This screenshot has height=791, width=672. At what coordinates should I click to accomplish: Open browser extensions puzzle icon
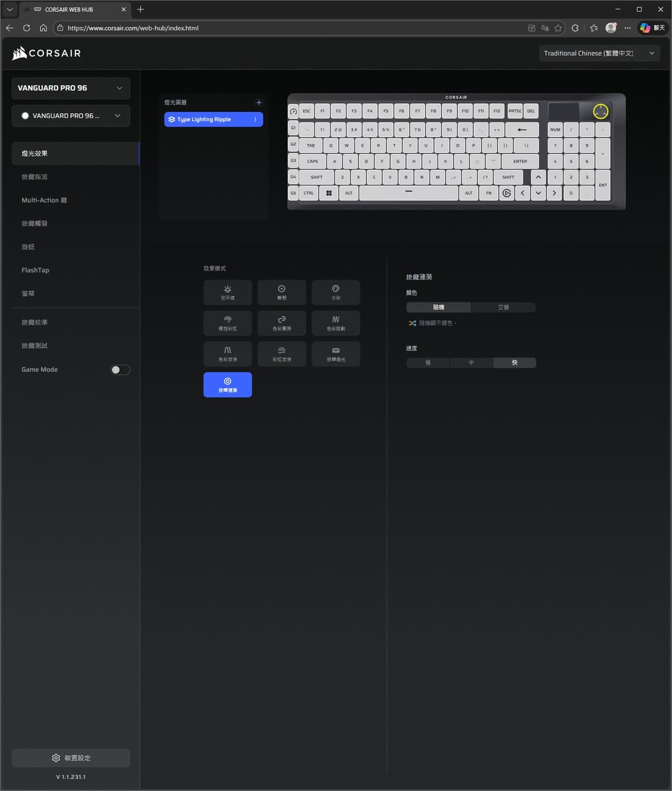575,28
